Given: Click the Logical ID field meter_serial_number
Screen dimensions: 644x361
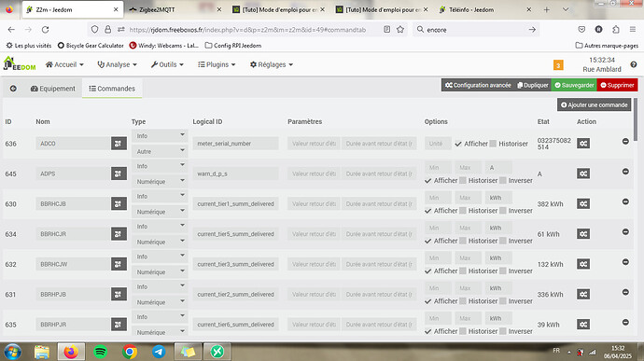Looking at the screenshot, I should coord(235,144).
